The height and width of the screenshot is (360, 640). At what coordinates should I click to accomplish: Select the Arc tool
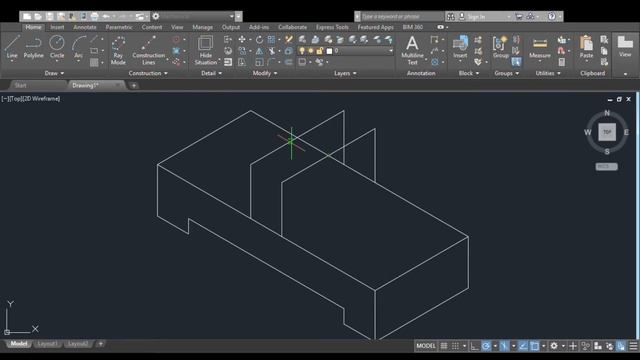coord(78,47)
